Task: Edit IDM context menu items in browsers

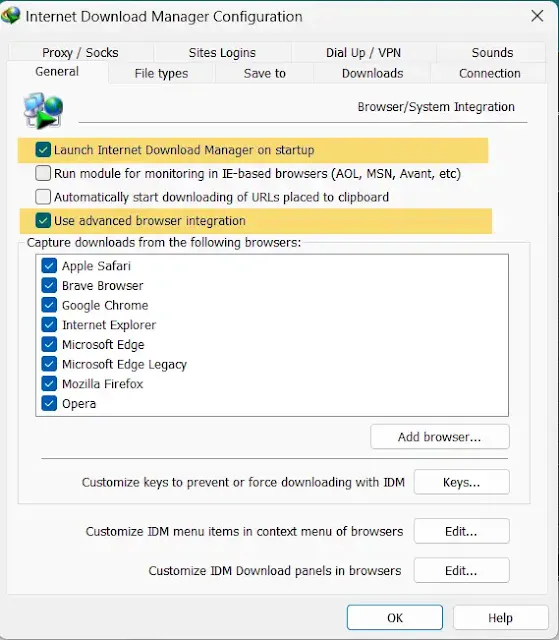Action: point(461,531)
